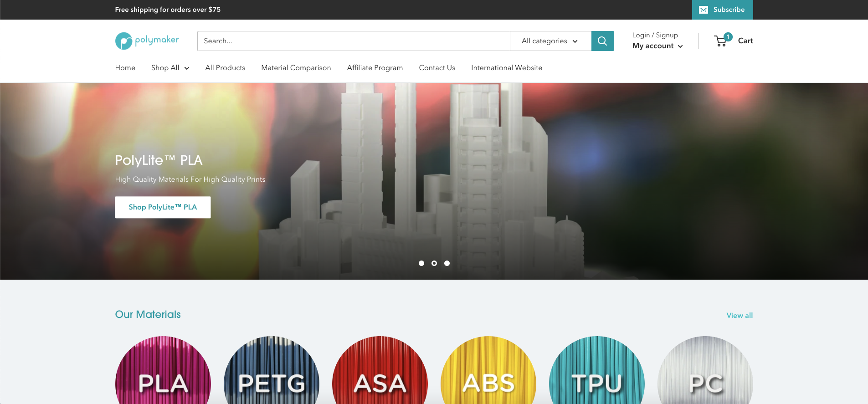
Task: Open the PC material circle
Action: click(x=705, y=370)
